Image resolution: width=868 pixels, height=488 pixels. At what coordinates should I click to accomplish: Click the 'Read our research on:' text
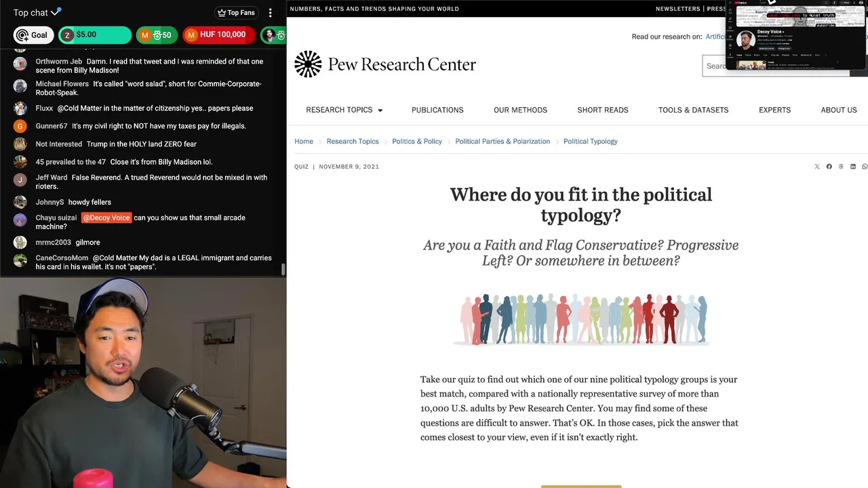tap(667, 37)
